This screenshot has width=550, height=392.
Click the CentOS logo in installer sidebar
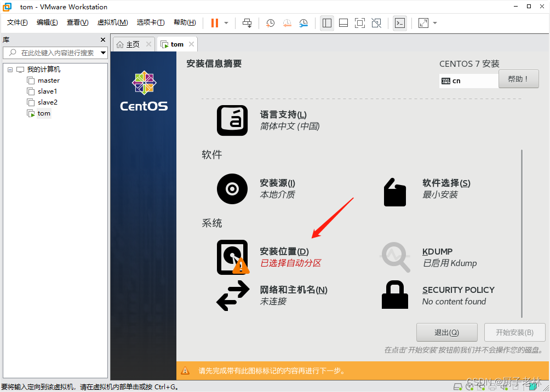click(144, 91)
